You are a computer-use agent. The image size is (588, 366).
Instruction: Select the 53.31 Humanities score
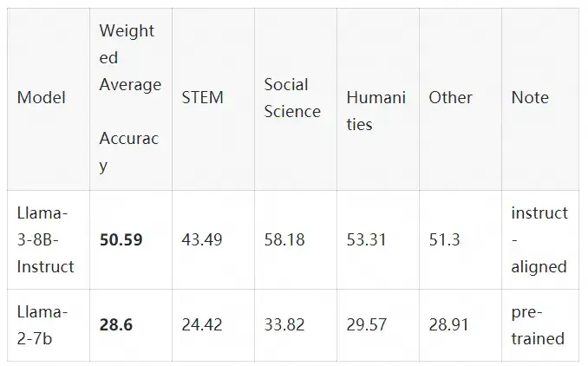click(x=366, y=240)
